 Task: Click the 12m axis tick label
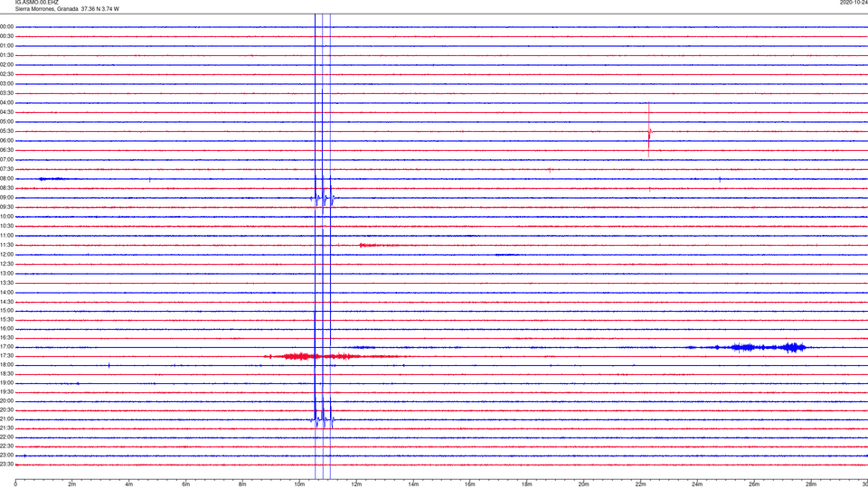click(x=356, y=484)
